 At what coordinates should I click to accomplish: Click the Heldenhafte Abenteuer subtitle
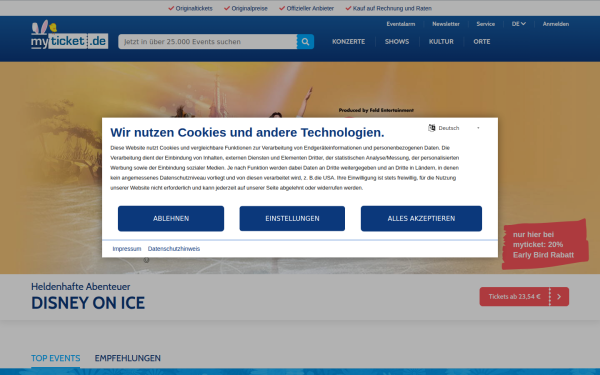click(x=81, y=287)
